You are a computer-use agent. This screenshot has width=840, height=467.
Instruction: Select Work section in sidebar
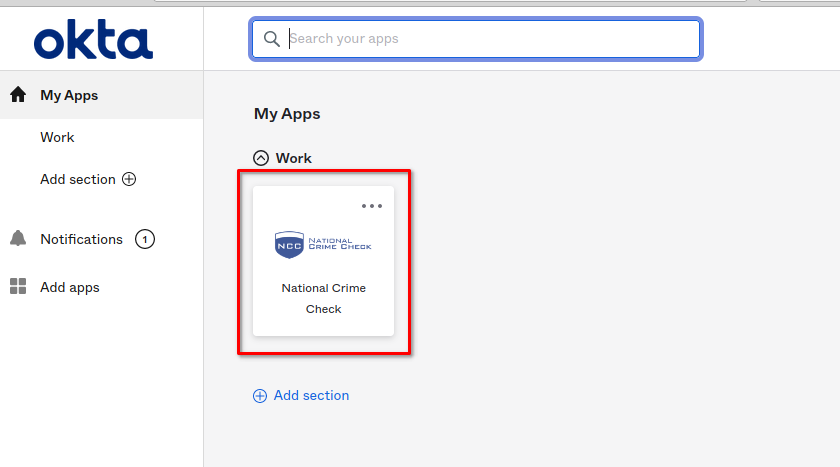click(x=57, y=138)
